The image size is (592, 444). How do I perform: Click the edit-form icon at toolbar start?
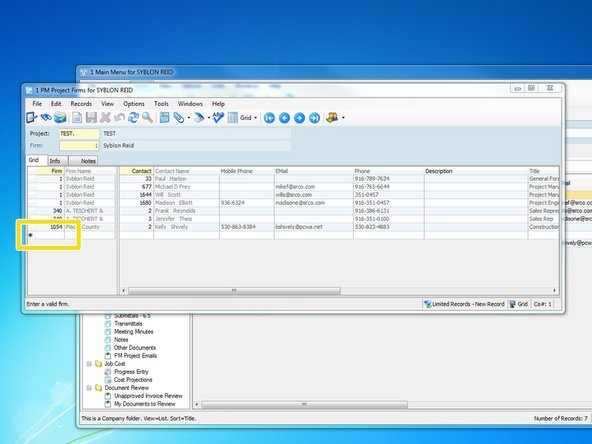click(x=31, y=118)
